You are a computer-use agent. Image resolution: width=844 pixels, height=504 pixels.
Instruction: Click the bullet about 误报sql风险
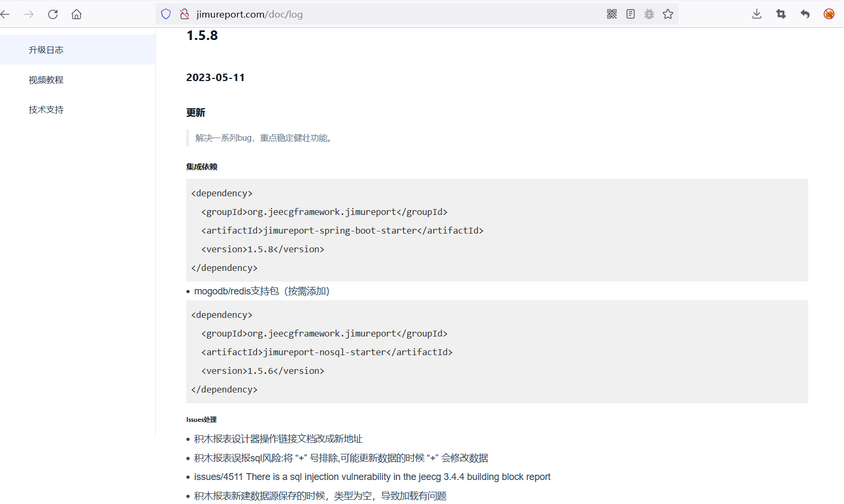pos(341,458)
